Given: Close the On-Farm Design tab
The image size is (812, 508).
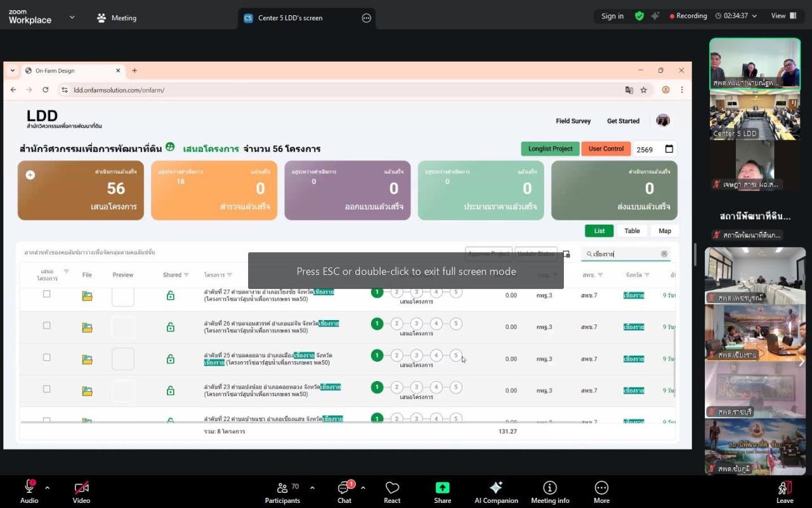Looking at the screenshot, I should coord(118,70).
